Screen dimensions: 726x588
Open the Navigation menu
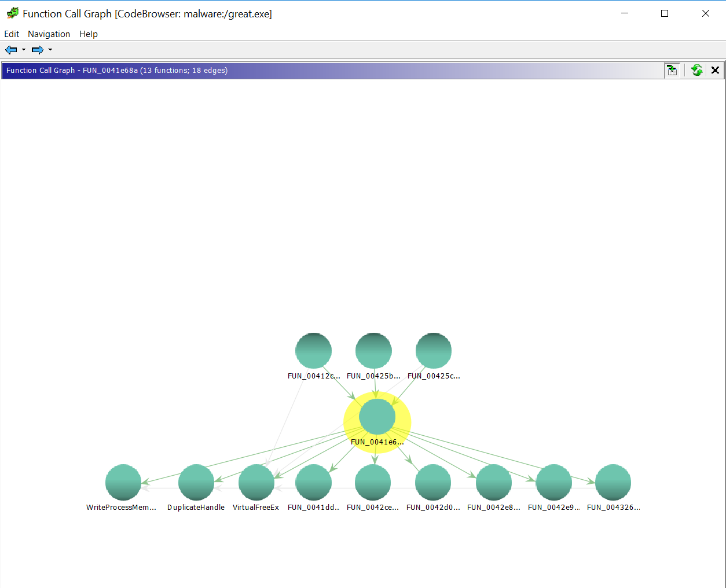[x=49, y=34]
